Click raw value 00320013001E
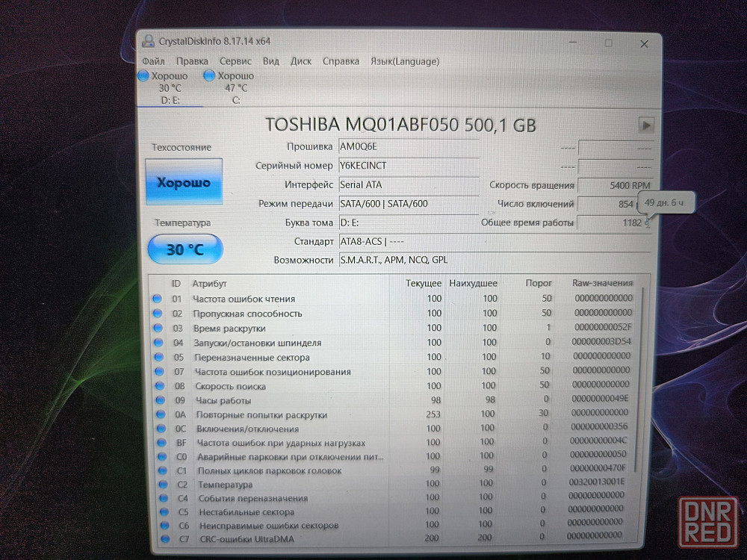The width and height of the screenshot is (747, 560). (x=596, y=482)
